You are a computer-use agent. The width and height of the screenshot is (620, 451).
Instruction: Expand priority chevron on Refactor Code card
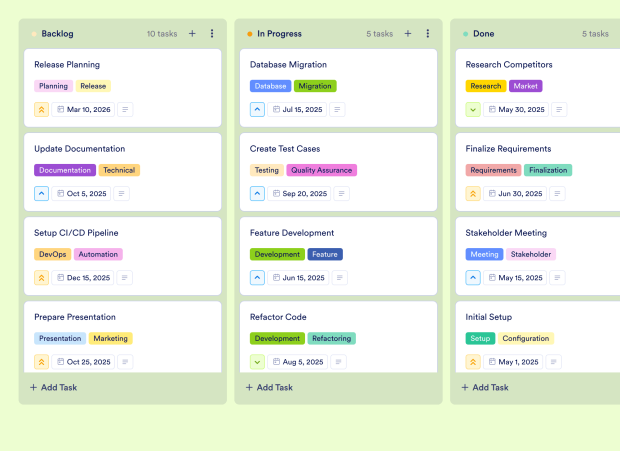(x=257, y=361)
